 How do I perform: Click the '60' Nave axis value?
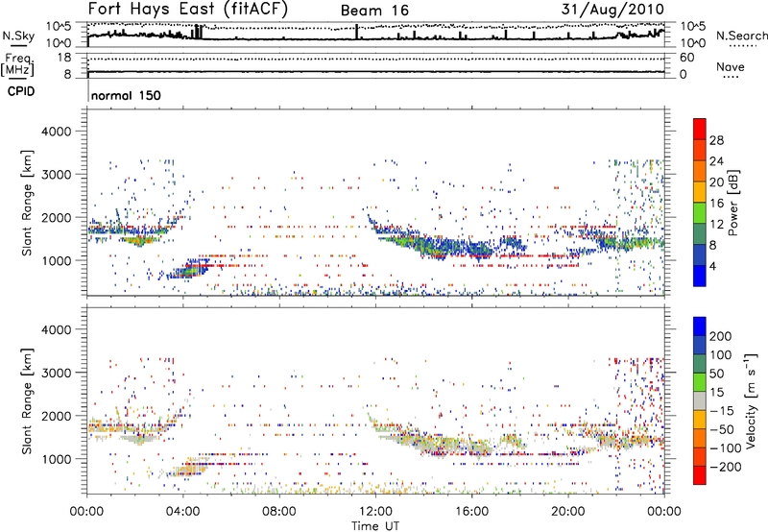point(686,58)
